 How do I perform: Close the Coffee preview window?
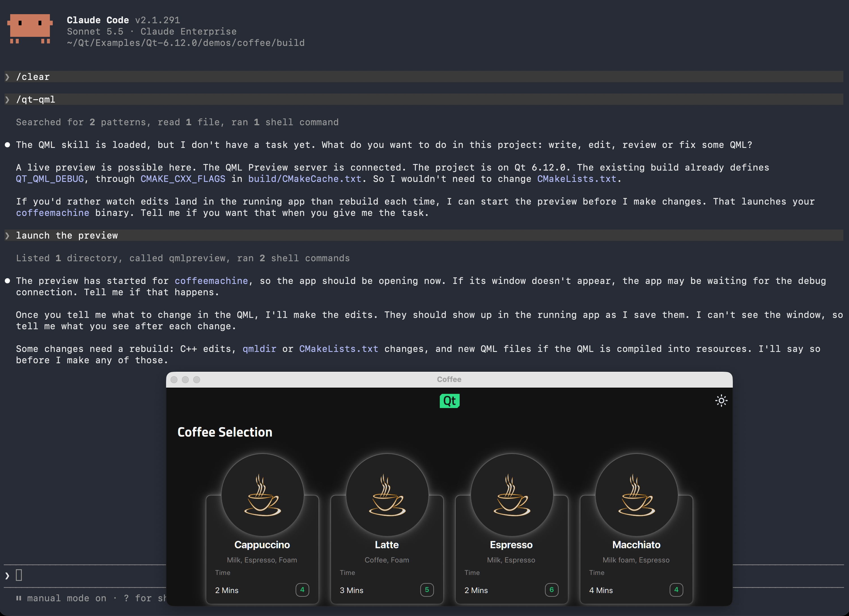(174, 379)
